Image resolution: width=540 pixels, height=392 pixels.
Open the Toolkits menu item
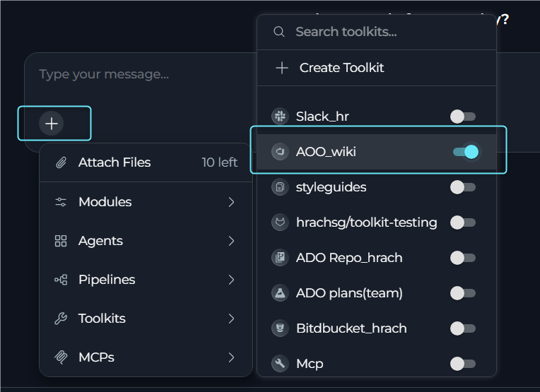pyautogui.click(x=146, y=319)
